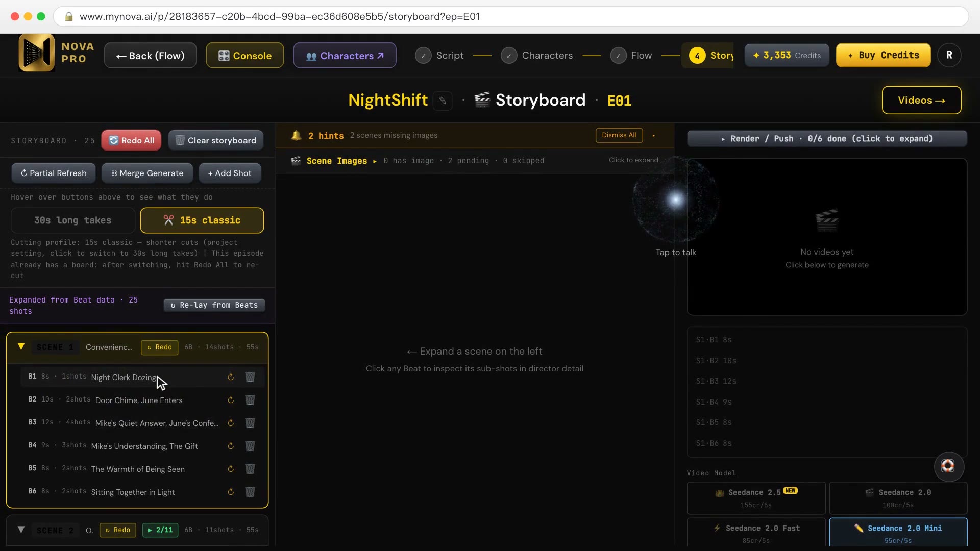980x551 pixels.
Task: Choose Seedance 2.0 video model
Action: click(898, 498)
